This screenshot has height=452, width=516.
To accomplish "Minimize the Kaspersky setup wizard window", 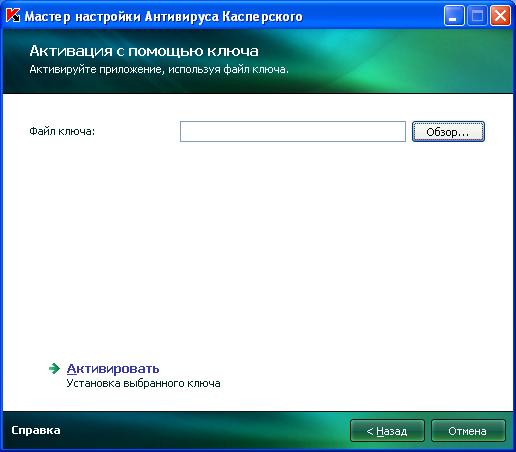I will [x=454, y=16].
